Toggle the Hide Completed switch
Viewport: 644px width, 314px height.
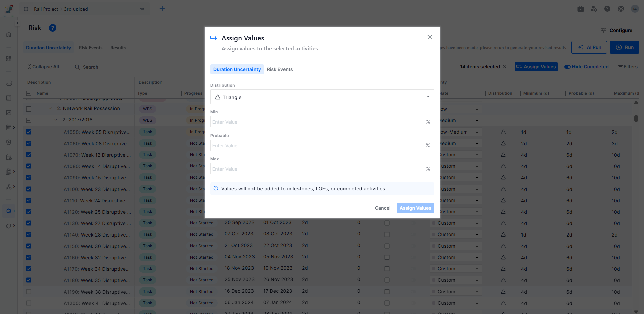567,67
